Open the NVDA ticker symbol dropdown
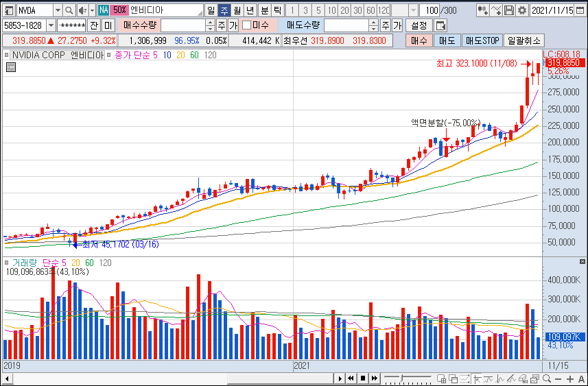This screenshot has width=588, height=386. pos(58,10)
